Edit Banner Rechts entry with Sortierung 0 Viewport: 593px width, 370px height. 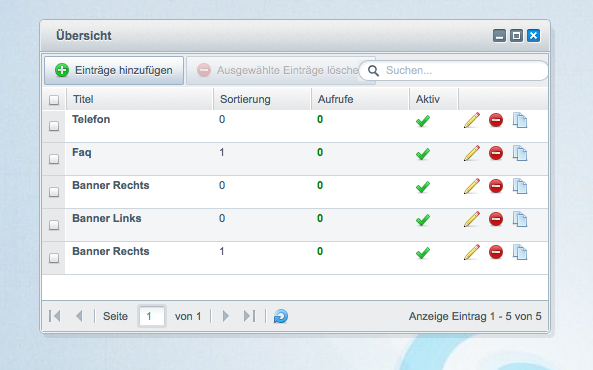(x=472, y=186)
